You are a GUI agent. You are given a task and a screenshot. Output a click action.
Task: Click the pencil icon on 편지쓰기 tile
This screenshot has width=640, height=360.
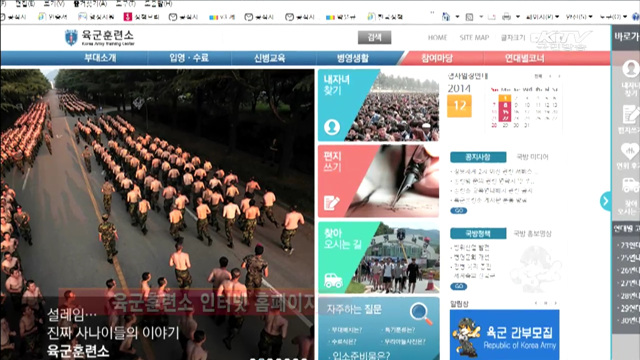(331, 202)
